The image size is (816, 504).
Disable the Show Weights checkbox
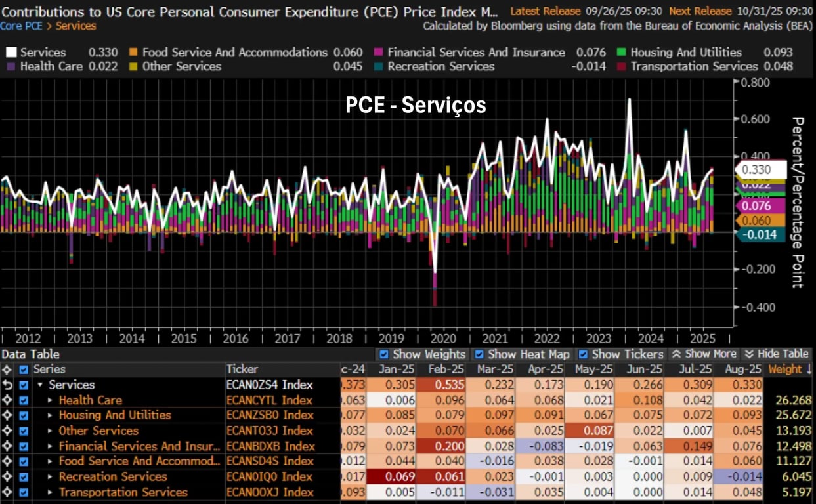(384, 354)
